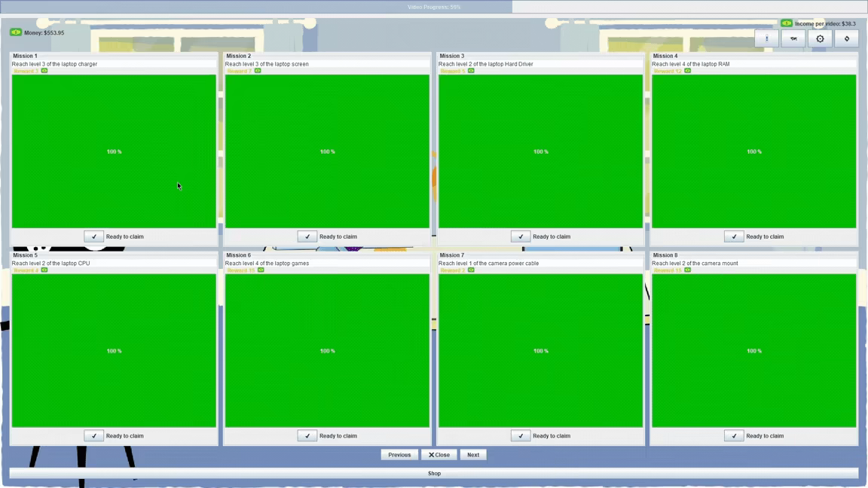Click the green cash icon beside Money

(x=16, y=32)
